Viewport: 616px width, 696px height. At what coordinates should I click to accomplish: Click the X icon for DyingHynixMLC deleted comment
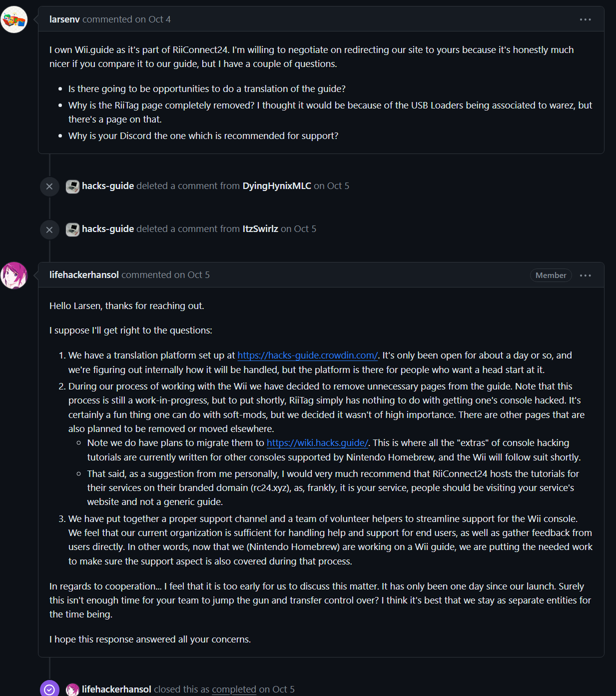[49, 186]
